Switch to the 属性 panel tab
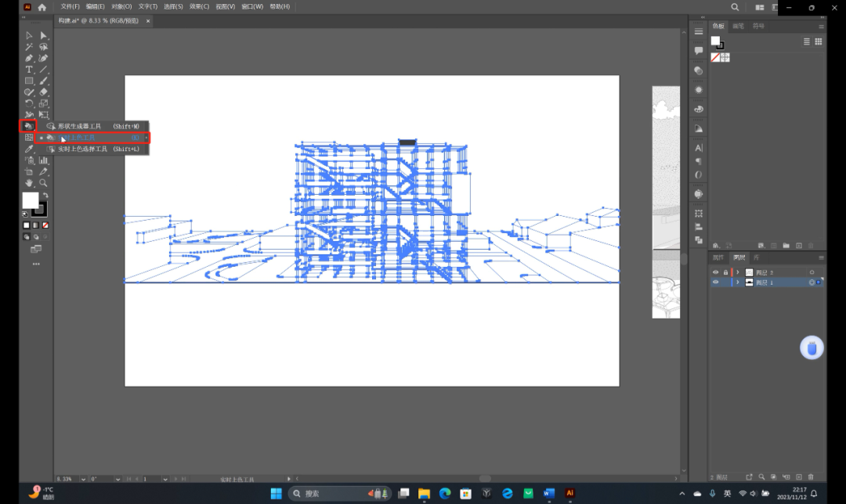Screen dimensions: 846x504 pos(718,257)
